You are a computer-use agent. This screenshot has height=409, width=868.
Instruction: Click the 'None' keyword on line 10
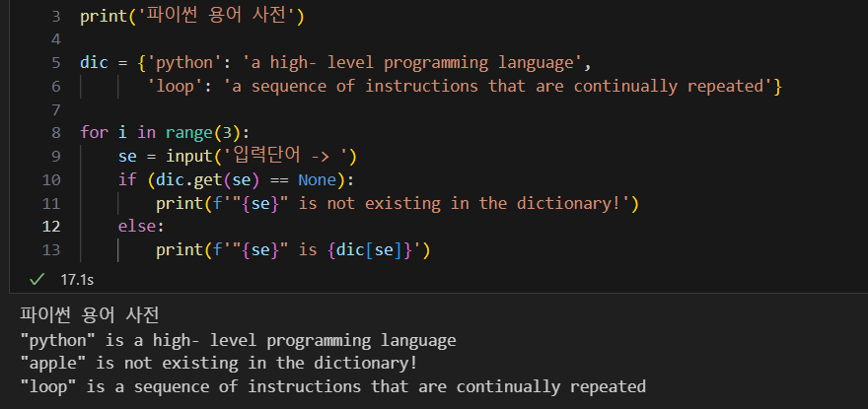(317, 180)
